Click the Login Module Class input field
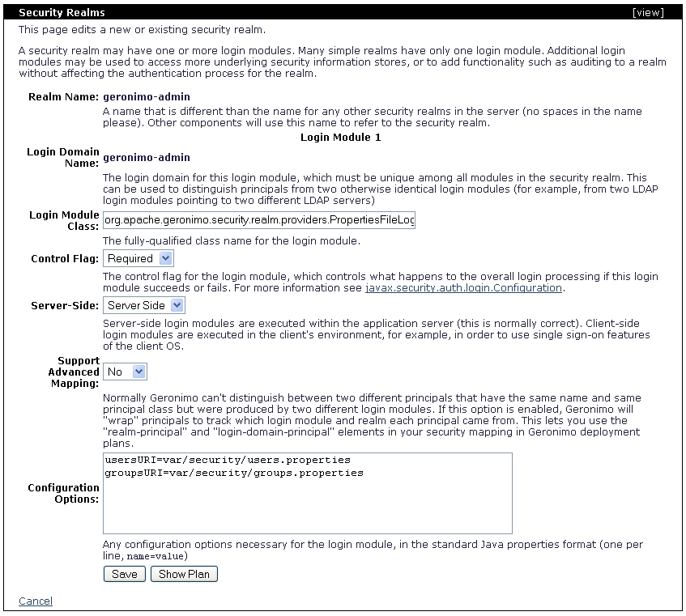Viewport: 686px width, 616px height. point(259,220)
